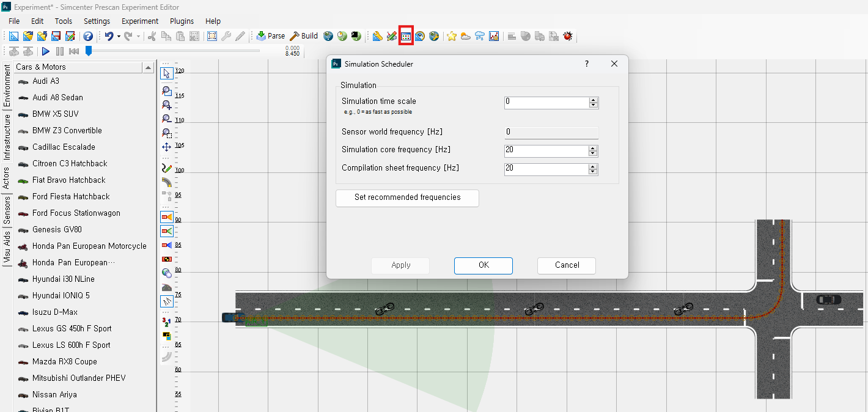Toggle the blue sensor view icon
The width and height of the screenshot is (868, 412).
pos(166,245)
